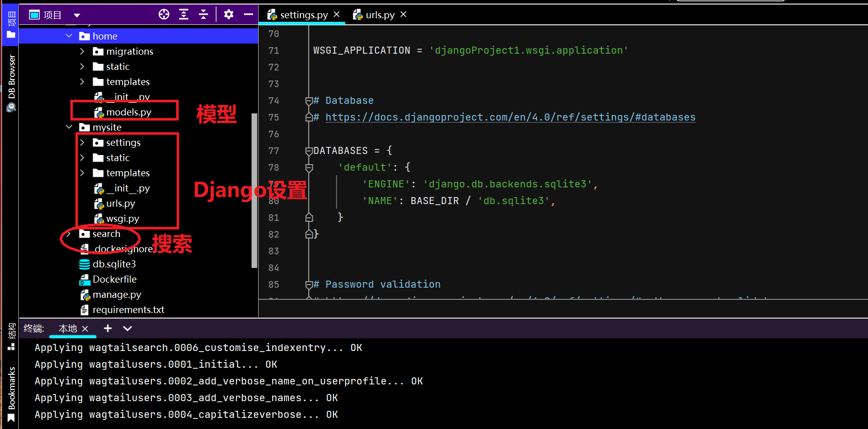Open the Structure sidebar tool

[x=11, y=337]
